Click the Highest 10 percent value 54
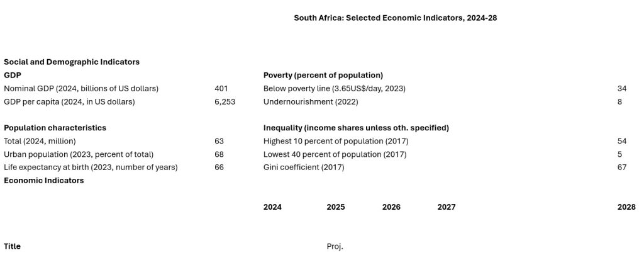Viewport: 644px width, 267px height. pyautogui.click(x=622, y=141)
